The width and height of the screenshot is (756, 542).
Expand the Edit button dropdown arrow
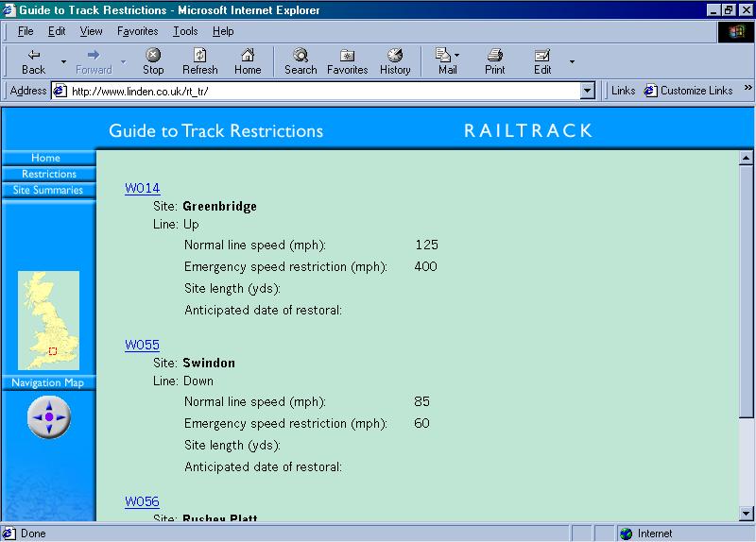[x=572, y=61]
